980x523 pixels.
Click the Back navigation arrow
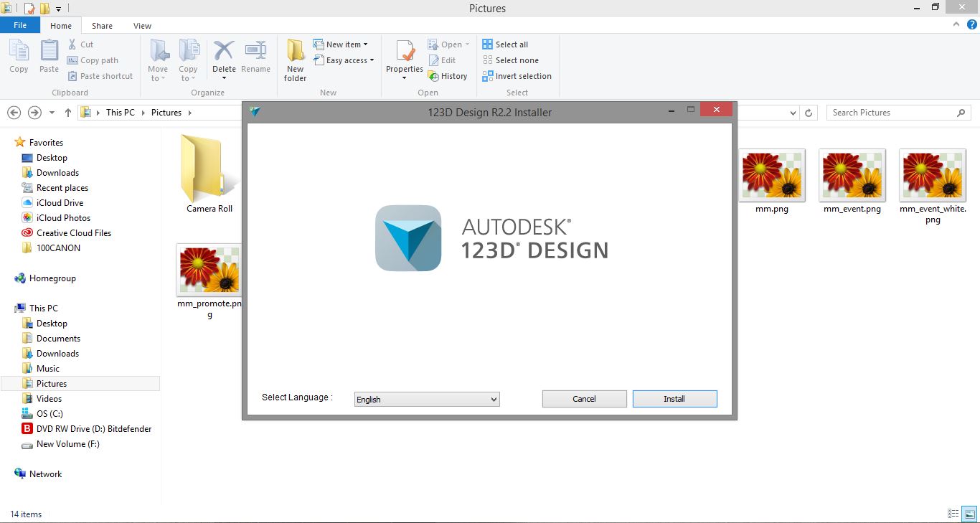[x=14, y=113]
